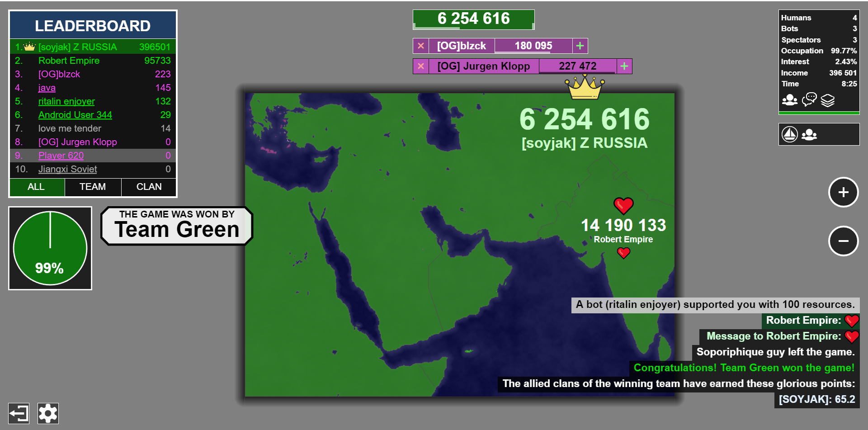Screen dimensions: 868x430
Task: Click Soporiphique guy left the game message
Action: click(775, 352)
